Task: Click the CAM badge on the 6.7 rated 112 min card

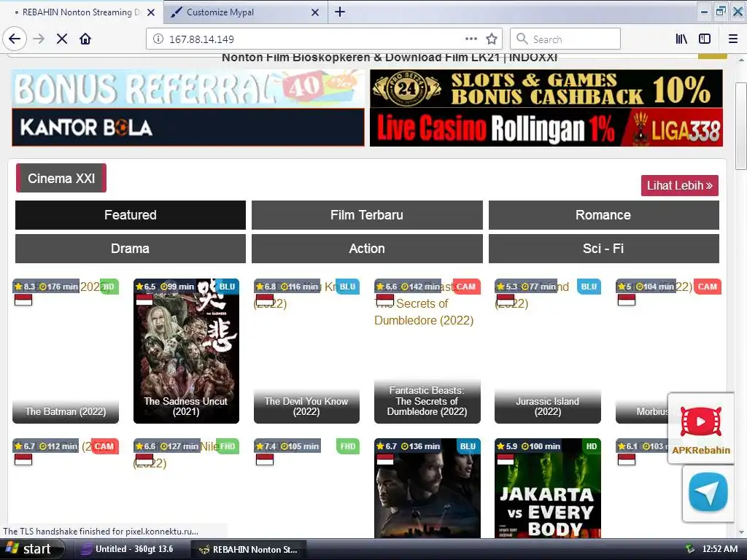Action: tap(104, 446)
